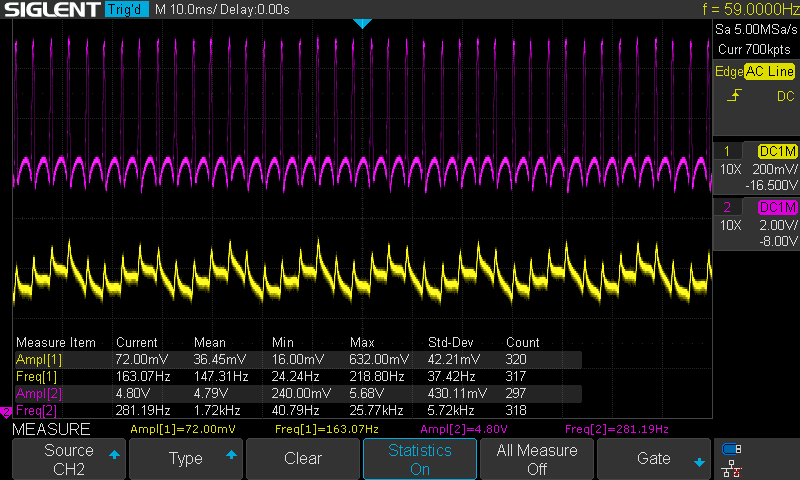
Task: Click the USB drive status icon
Action: coord(732,449)
